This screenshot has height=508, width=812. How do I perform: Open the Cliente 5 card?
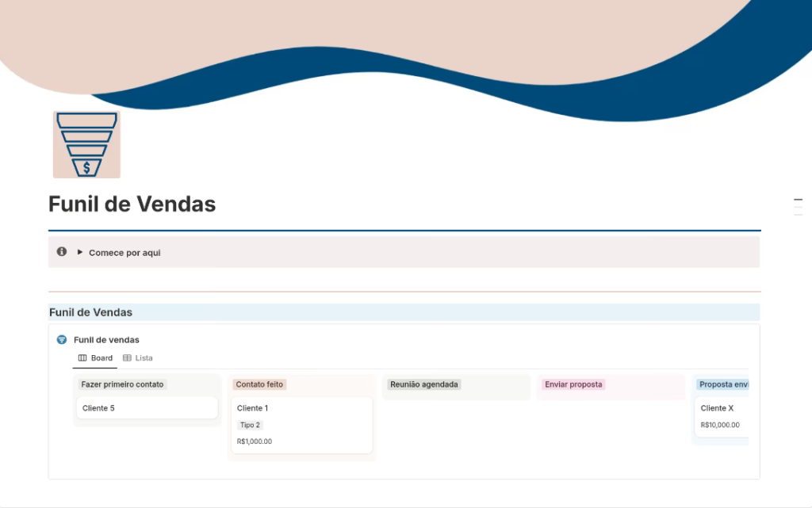click(147, 408)
